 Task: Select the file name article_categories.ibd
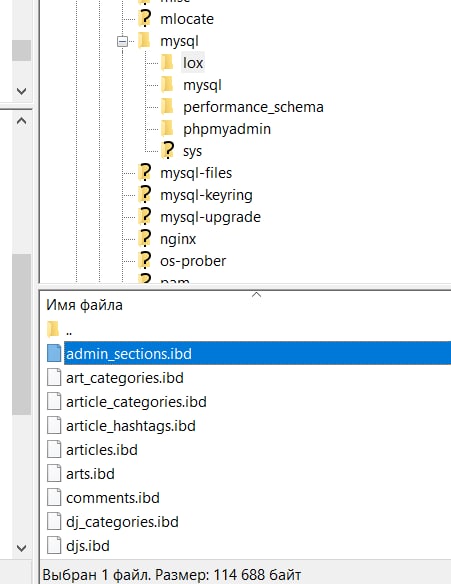point(136,402)
